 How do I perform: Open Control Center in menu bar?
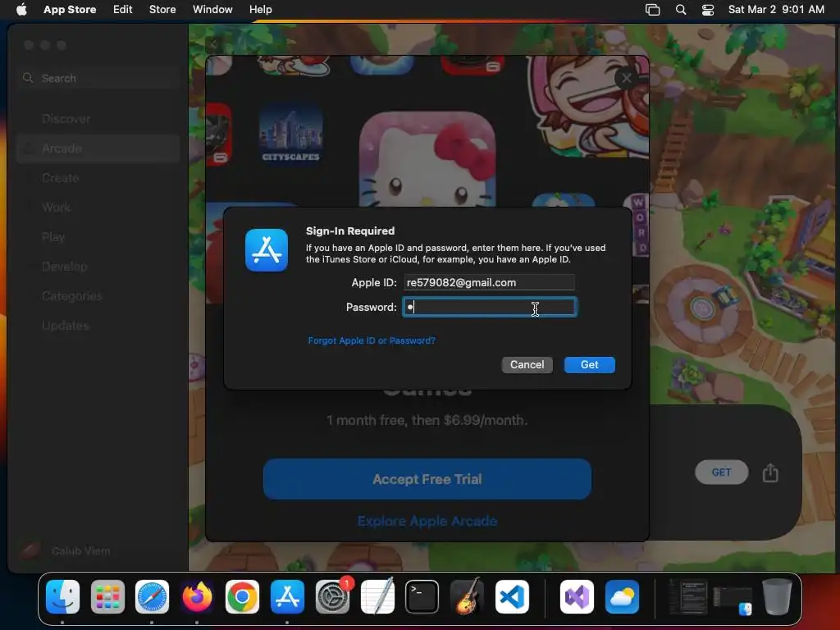708,10
